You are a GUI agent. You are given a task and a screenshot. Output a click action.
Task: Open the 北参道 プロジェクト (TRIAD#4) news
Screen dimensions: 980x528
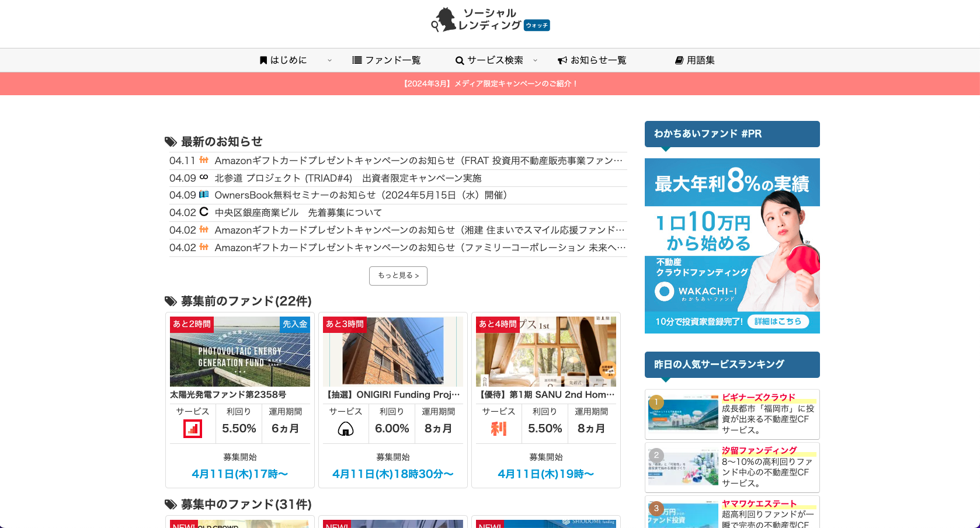(348, 178)
